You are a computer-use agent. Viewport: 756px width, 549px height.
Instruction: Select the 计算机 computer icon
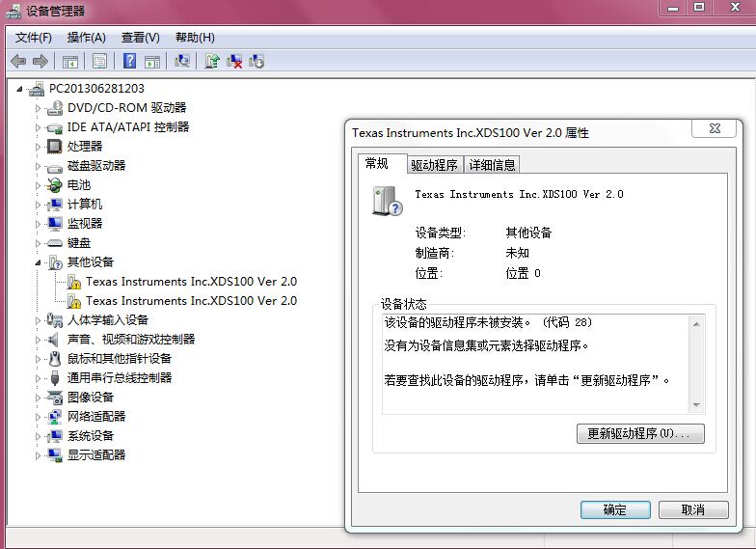55,205
